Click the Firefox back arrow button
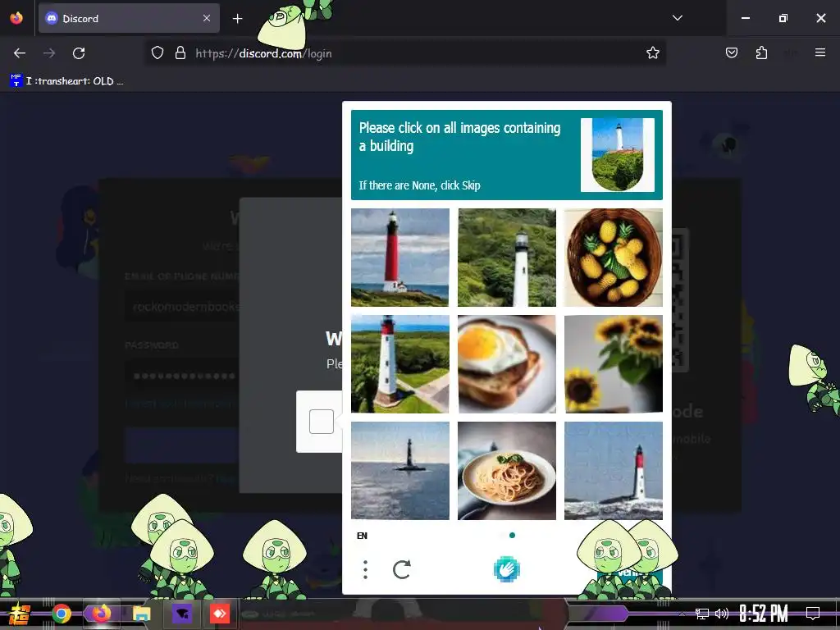The width and height of the screenshot is (840, 630). click(x=20, y=53)
